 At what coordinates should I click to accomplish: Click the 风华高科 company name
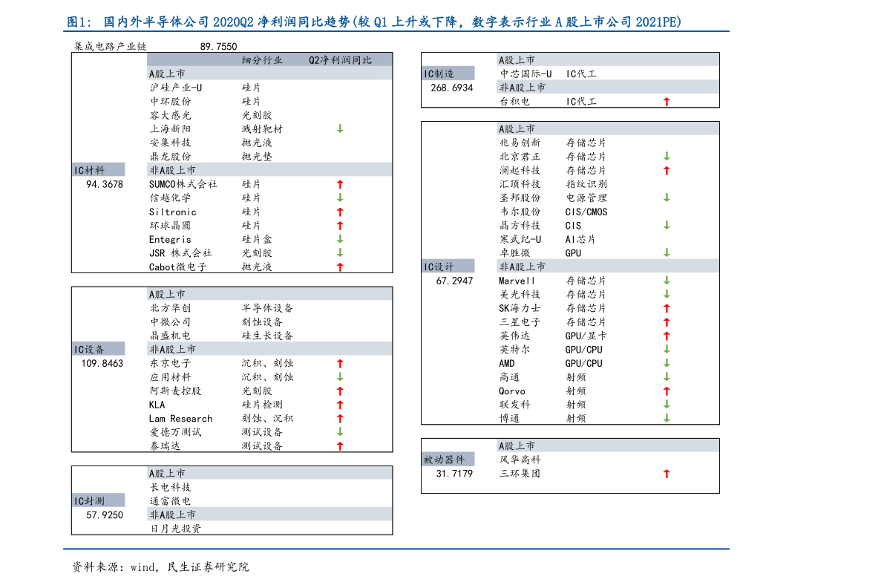[520, 460]
